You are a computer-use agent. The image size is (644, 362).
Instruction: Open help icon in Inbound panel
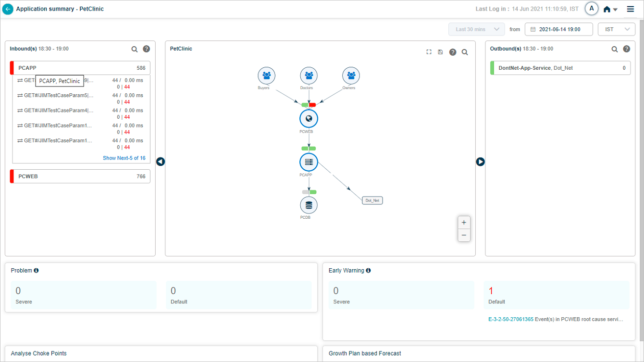pyautogui.click(x=147, y=49)
